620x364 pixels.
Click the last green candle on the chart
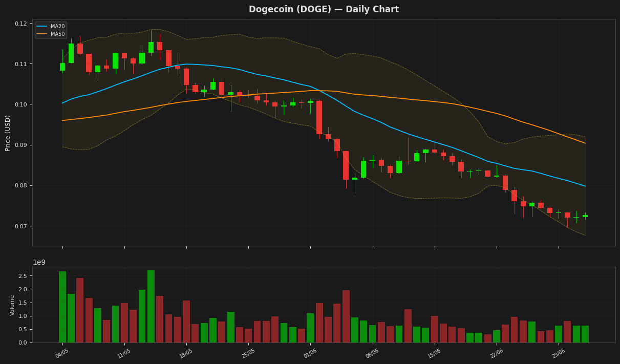(x=585, y=216)
